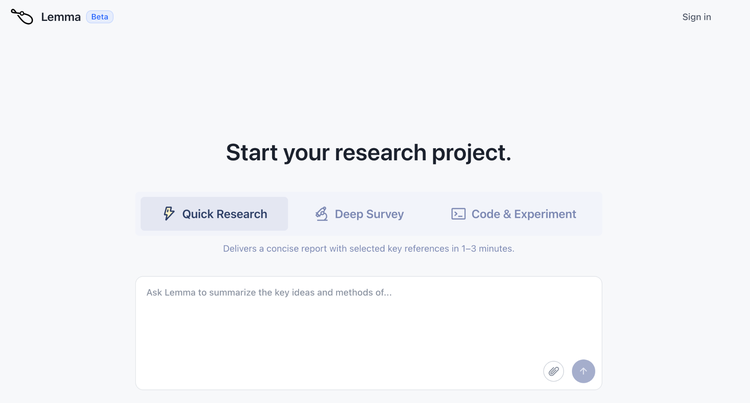
Task: Select the Deep Survey tab
Action: tap(360, 214)
